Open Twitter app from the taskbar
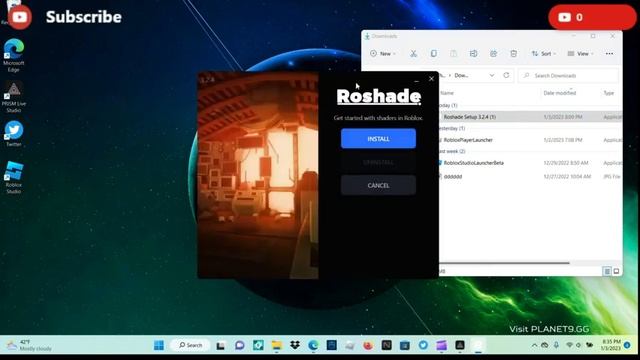The height and width of the screenshot is (360, 640). tap(423, 345)
